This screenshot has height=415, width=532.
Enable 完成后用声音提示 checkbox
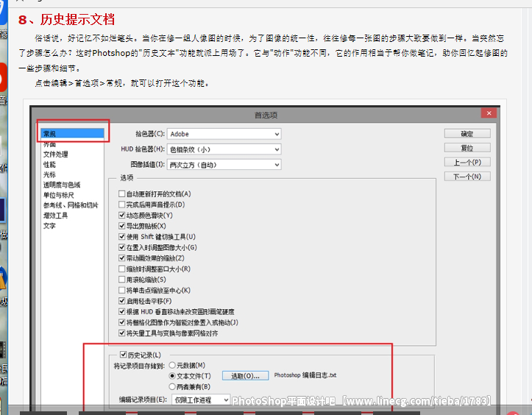tap(122, 205)
